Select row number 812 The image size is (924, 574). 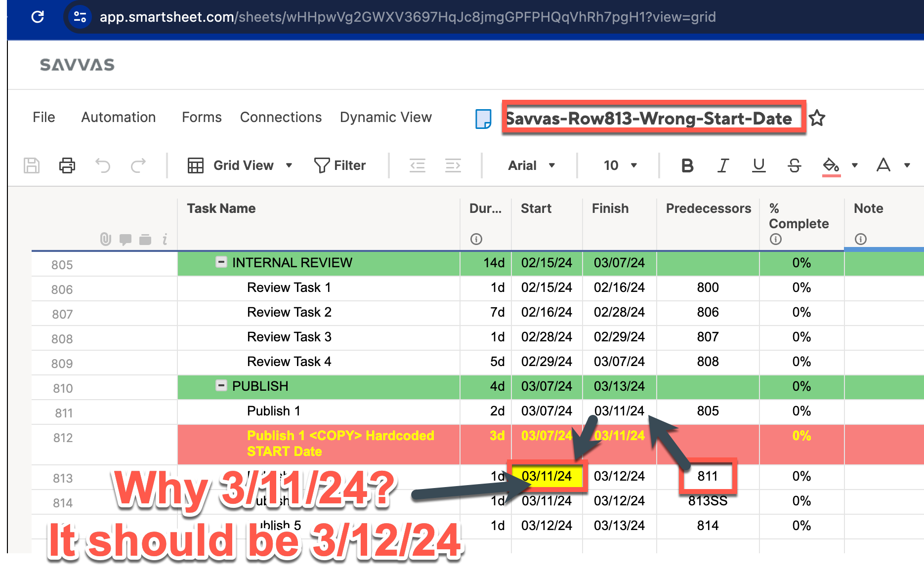(63, 438)
